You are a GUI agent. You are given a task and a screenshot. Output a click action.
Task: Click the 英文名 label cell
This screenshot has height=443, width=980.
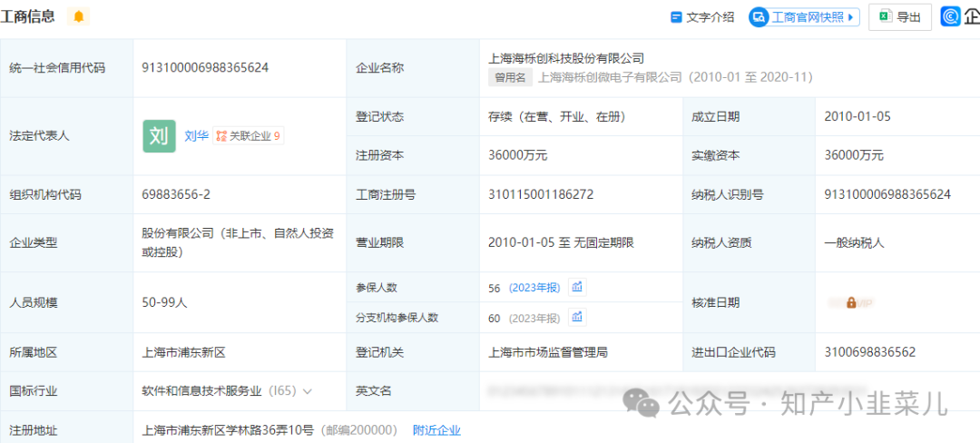click(x=413, y=391)
